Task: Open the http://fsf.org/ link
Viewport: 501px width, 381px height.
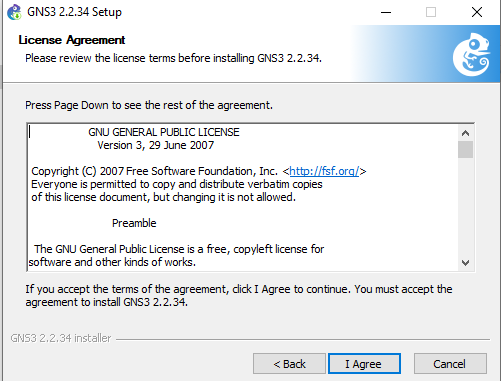Action: [324, 171]
